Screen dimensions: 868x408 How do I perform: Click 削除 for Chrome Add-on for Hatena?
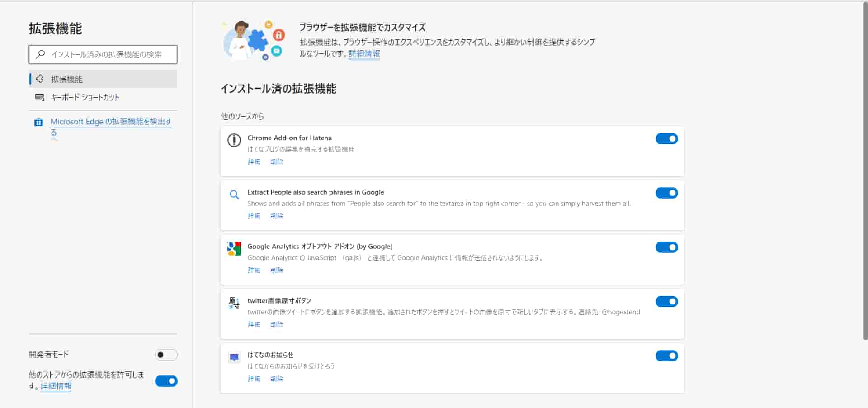277,161
